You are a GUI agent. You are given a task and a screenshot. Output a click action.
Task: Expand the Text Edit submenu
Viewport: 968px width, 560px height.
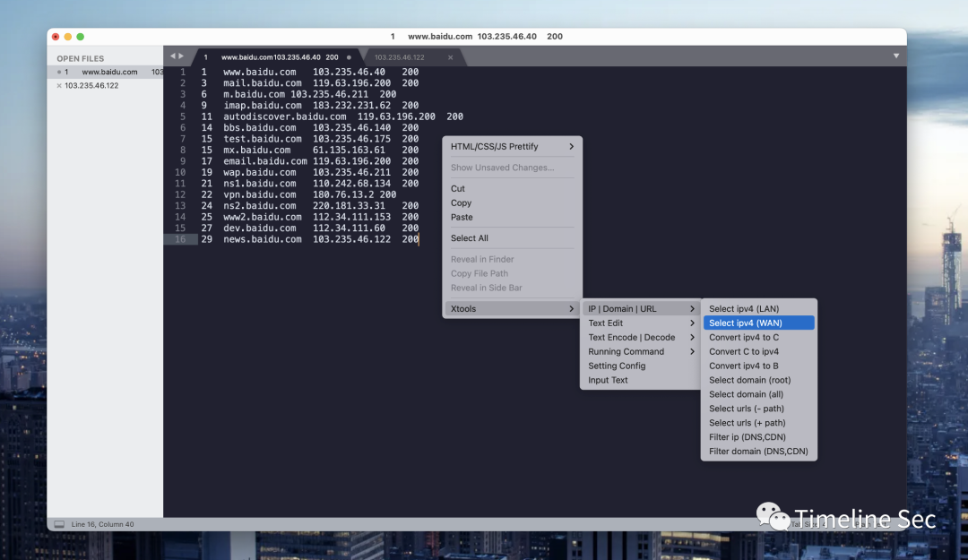(x=640, y=323)
